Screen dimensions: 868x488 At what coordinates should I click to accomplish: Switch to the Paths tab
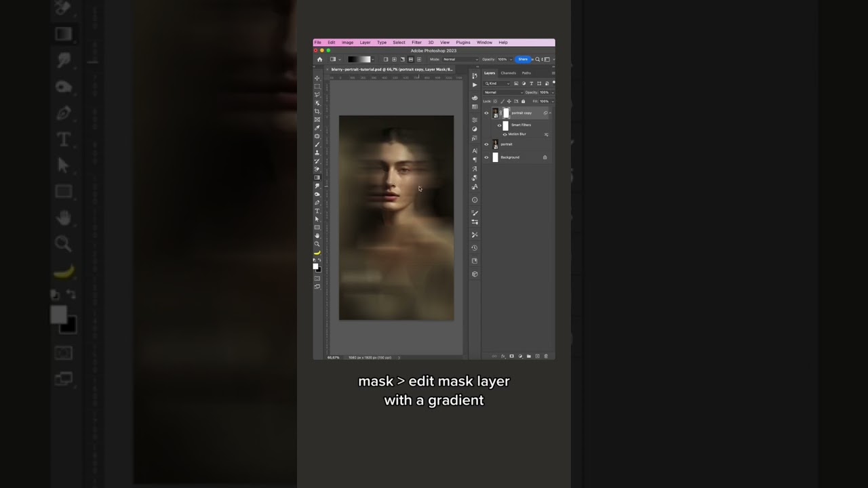526,73
